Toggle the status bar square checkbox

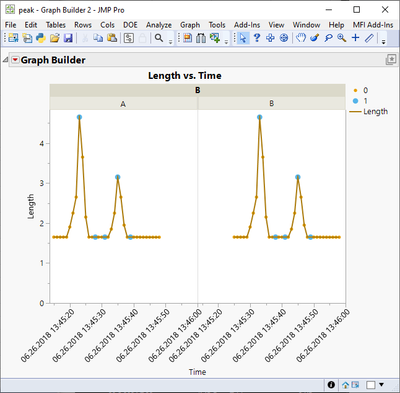coord(371,385)
